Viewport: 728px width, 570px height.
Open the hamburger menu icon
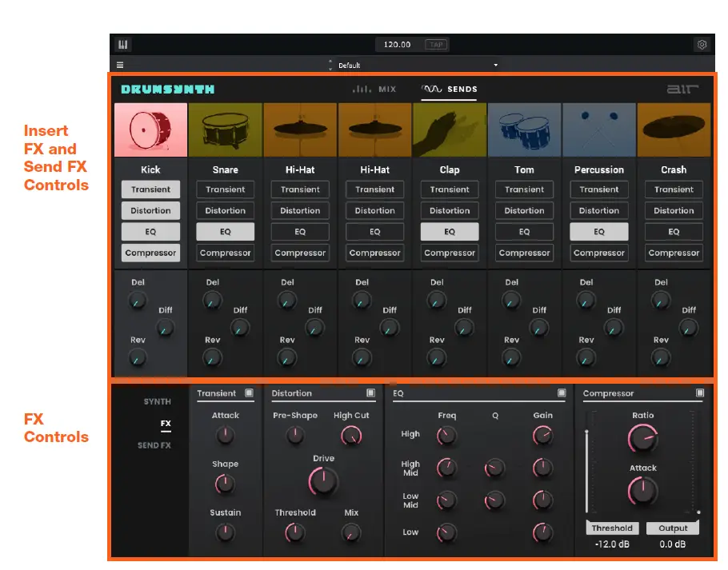[x=119, y=63]
